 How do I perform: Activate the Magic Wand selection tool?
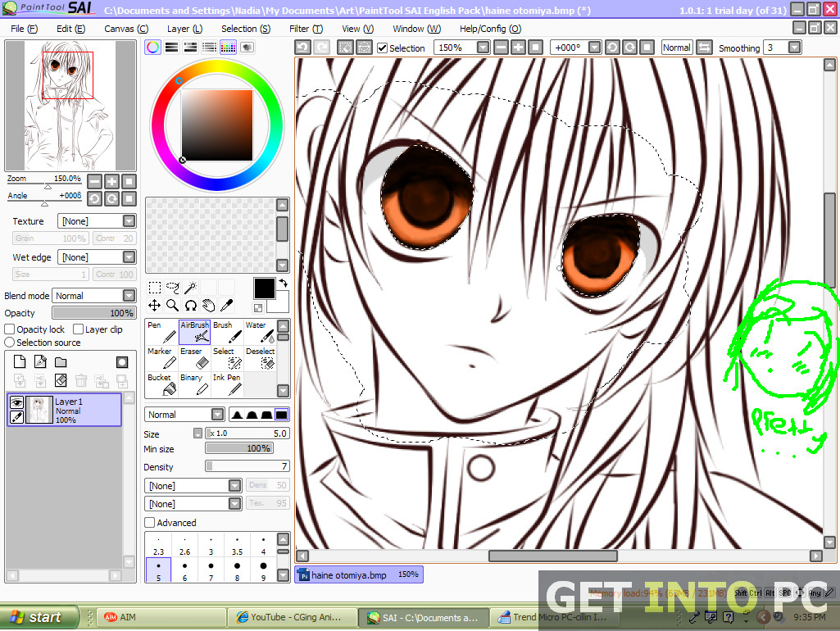point(191,288)
